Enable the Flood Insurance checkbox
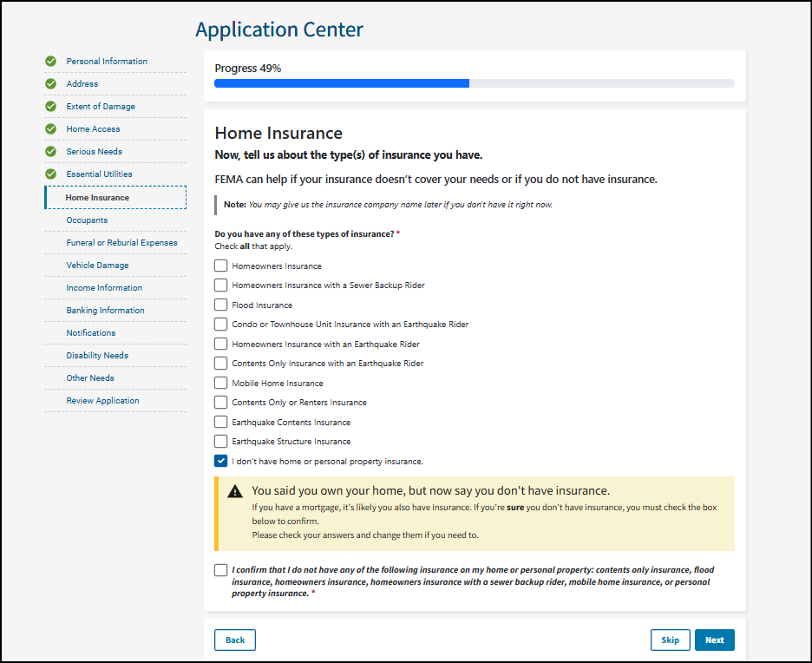 coord(221,305)
